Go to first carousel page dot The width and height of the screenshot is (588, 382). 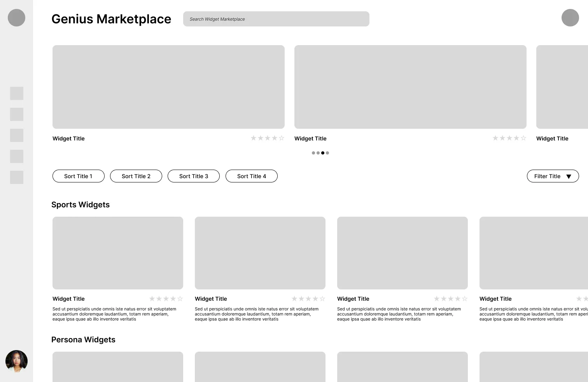point(313,153)
